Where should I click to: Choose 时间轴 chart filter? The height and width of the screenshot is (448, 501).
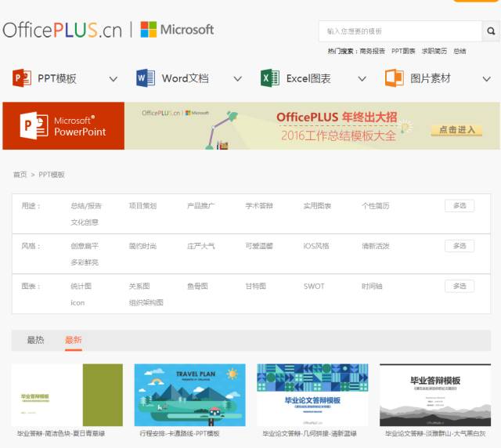pos(372,286)
